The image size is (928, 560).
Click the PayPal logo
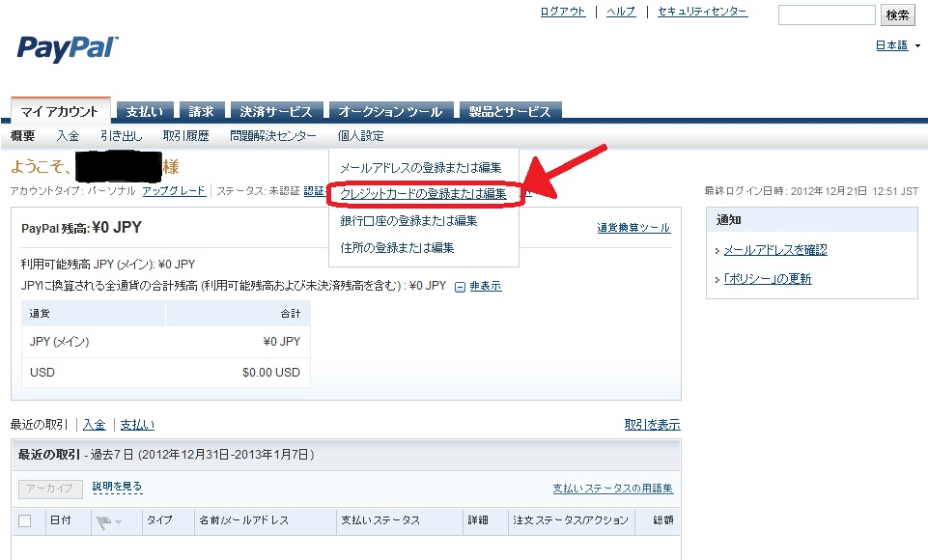(x=68, y=48)
